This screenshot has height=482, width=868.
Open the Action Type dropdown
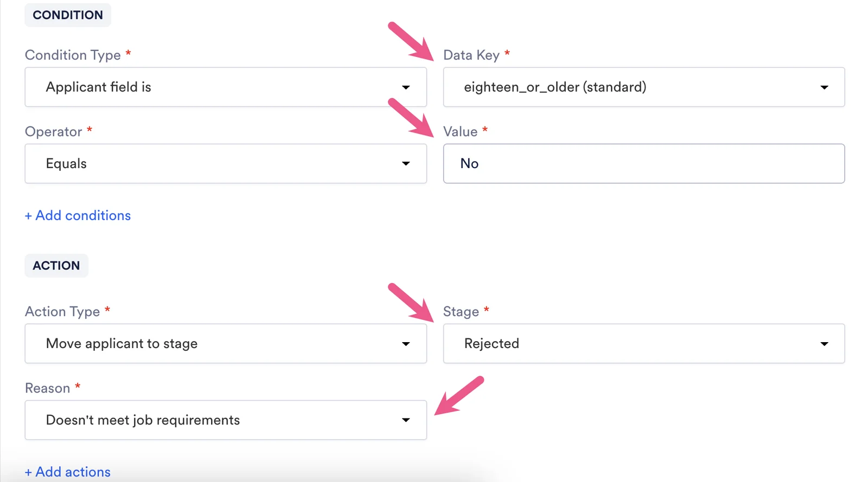click(x=226, y=344)
